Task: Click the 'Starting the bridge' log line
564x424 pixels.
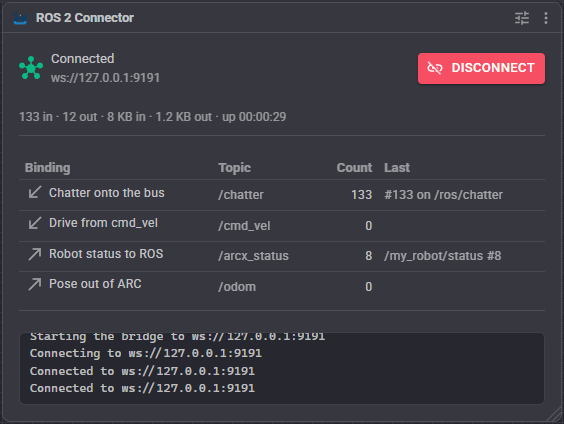Action: tap(177, 337)
